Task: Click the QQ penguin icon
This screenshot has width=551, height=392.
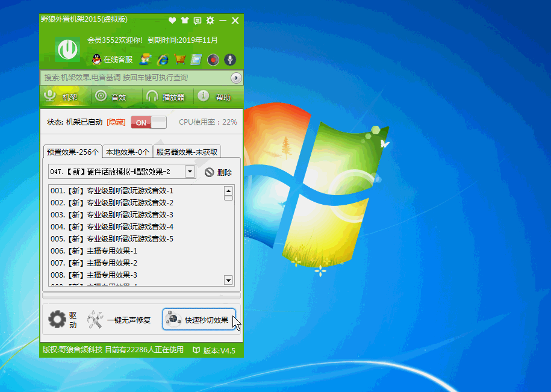Action: click(96, 60)
